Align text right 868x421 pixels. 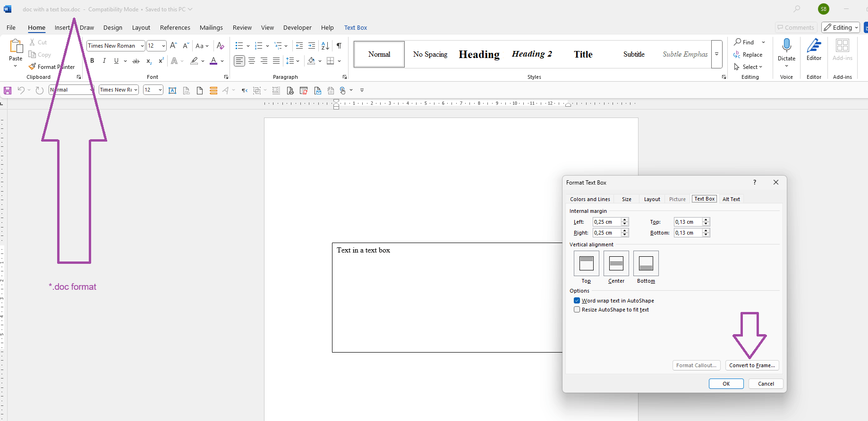tap(264, 61)
